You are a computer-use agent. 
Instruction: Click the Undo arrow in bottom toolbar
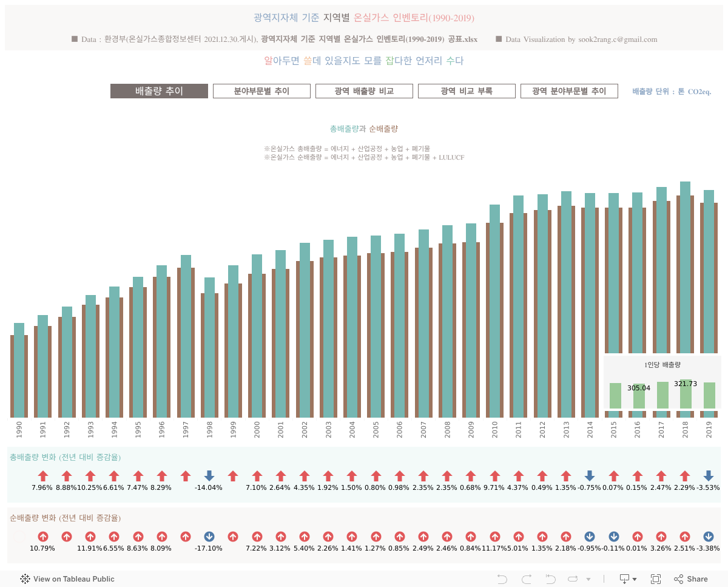tap(502, 579)
